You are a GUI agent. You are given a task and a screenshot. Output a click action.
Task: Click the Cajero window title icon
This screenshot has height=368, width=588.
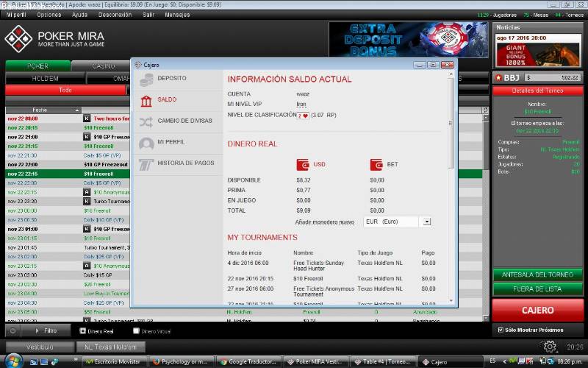tap(137, 65)
